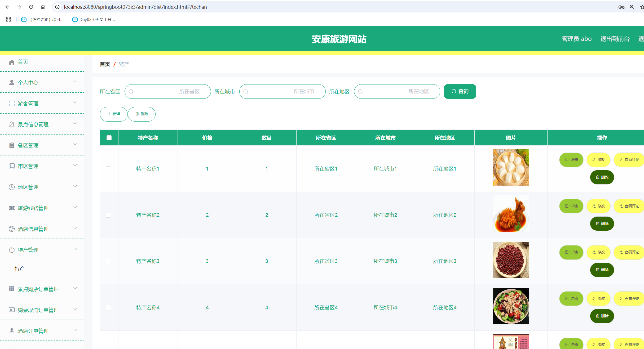The height and width of the screenshot is (349, 644).
Task: Click the 酒店信息管理 sidebar icon
Action: (x=12, y=229)
